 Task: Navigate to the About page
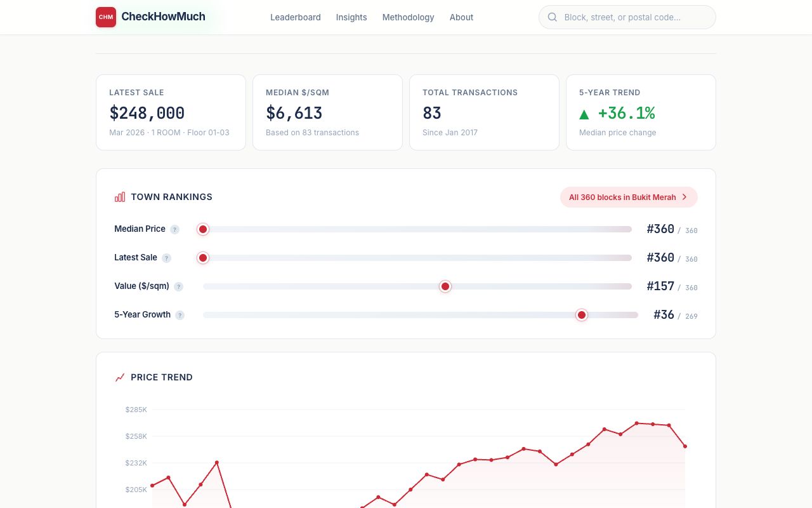(x=461, y=17)
